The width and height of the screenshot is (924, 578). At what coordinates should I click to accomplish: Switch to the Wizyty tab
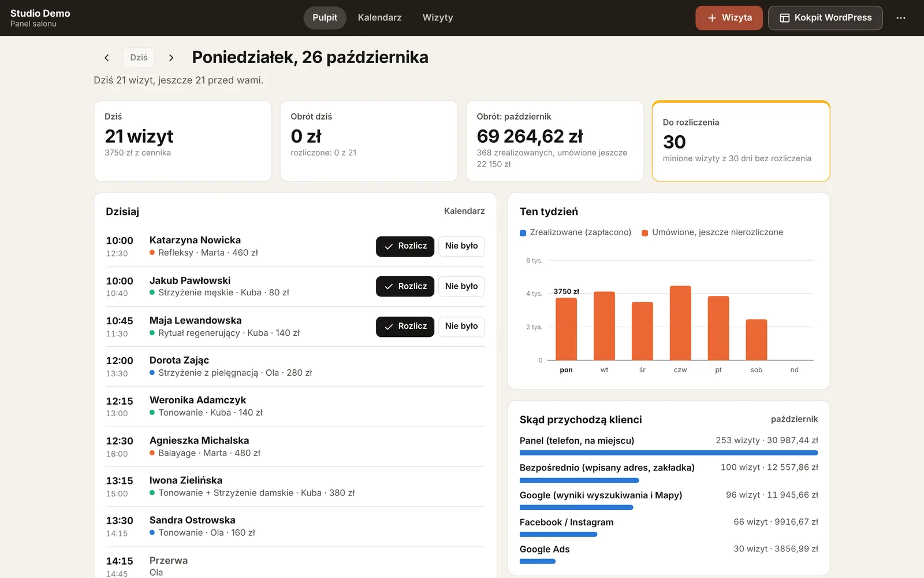[x=438, y=18]
